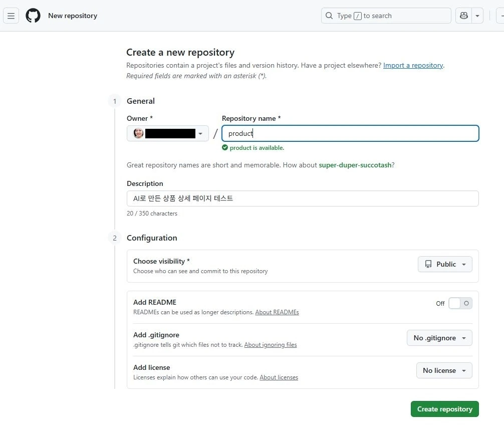Click the Create repository button
The image size is (504, 430).
(x=444, y=409)
